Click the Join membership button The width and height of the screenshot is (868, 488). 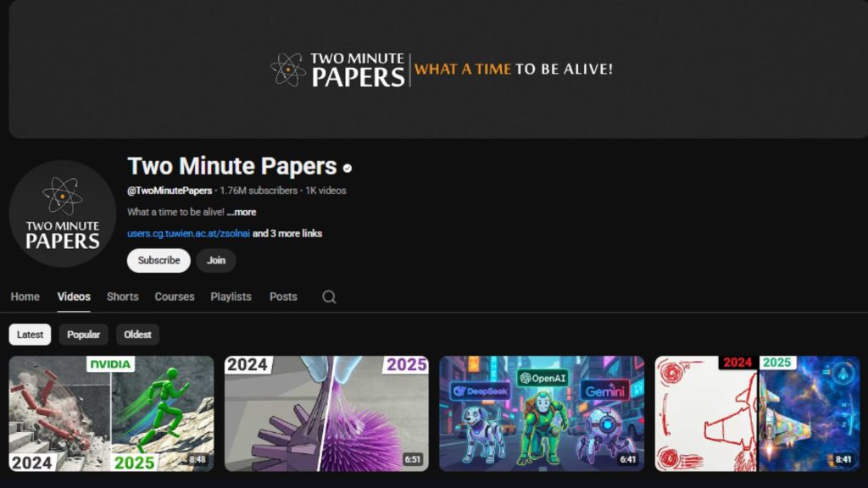point(215,261)
